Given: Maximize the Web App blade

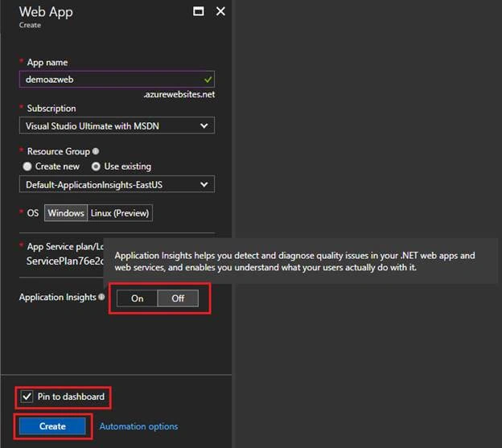Looking at the screenshot, I should [199, 11].
